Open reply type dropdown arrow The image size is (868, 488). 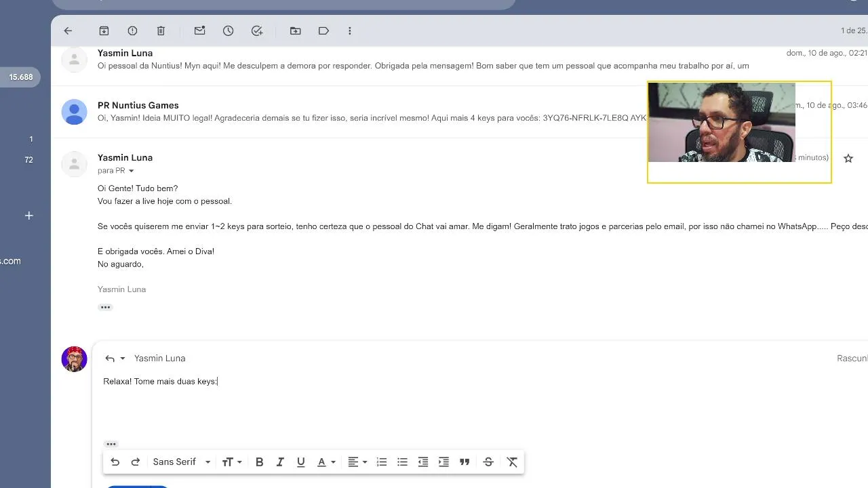tap(123, 359)
